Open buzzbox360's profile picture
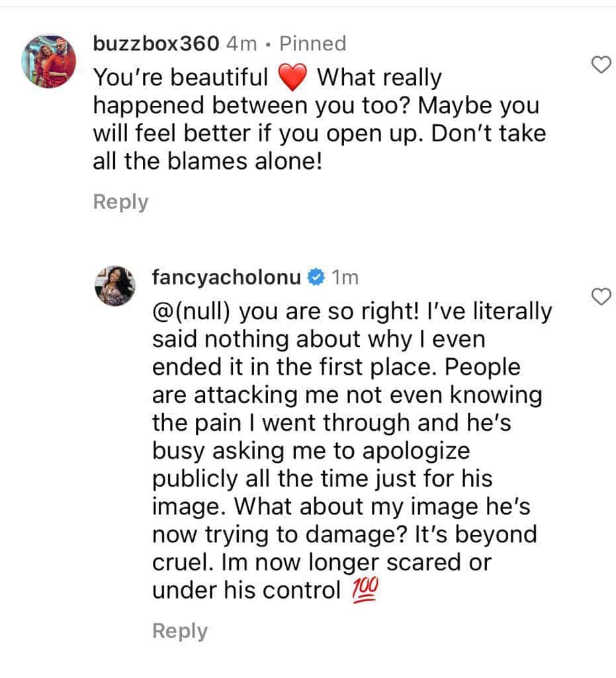The height and width of the screenshot is (678, 616). (x=50, y=61)
